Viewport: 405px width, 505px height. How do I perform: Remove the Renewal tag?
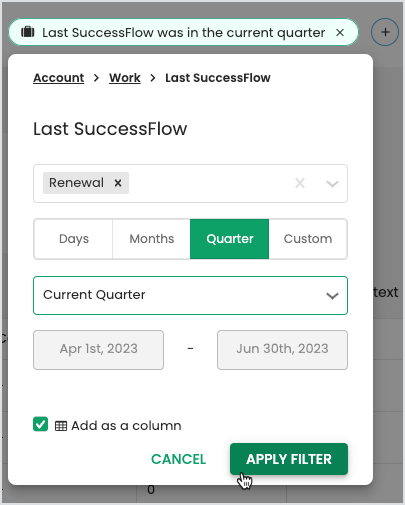(118, 183)
